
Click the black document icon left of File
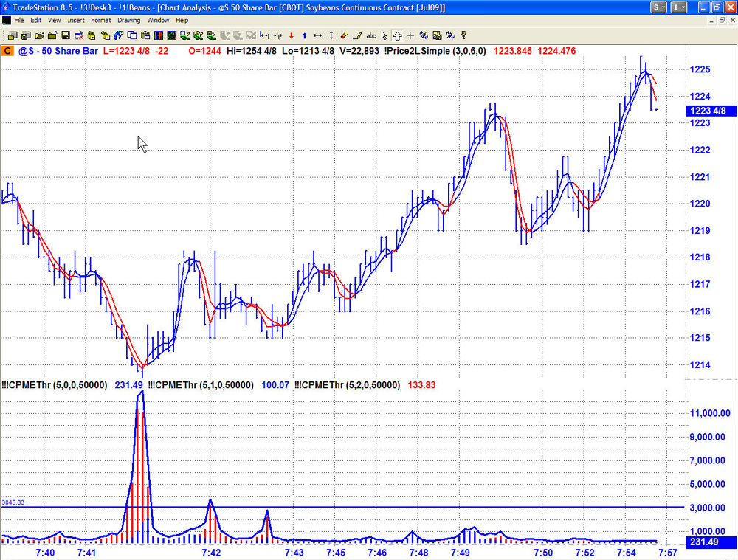coord(7,20)
